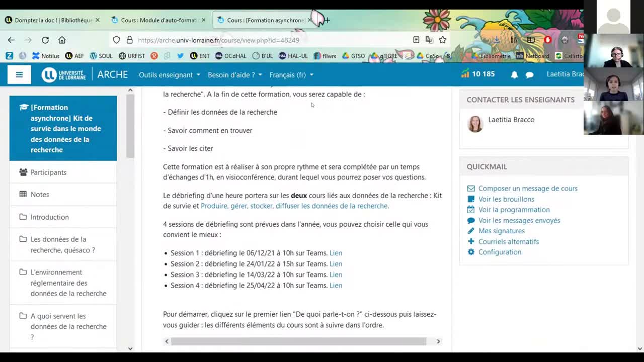Viewport: 644px width, 362px height.
Task: Open the Notilus bookmark
Action: click(46, 56)
